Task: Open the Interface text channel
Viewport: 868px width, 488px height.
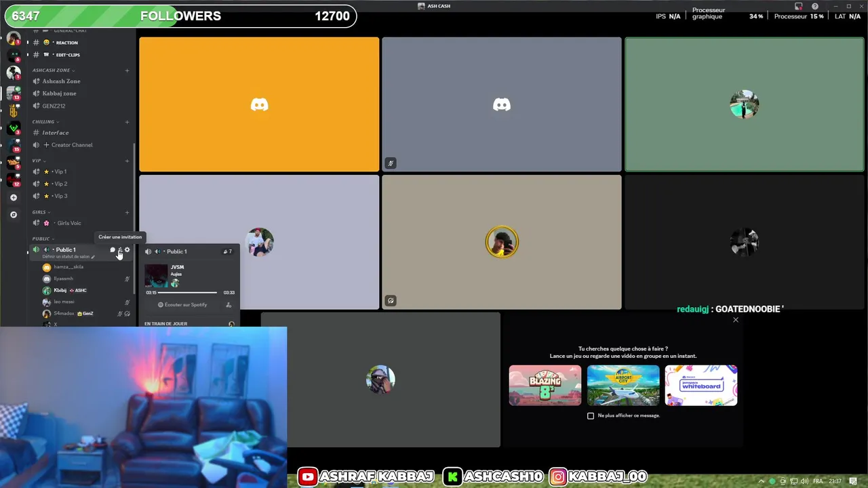Action: click(81, 133)
